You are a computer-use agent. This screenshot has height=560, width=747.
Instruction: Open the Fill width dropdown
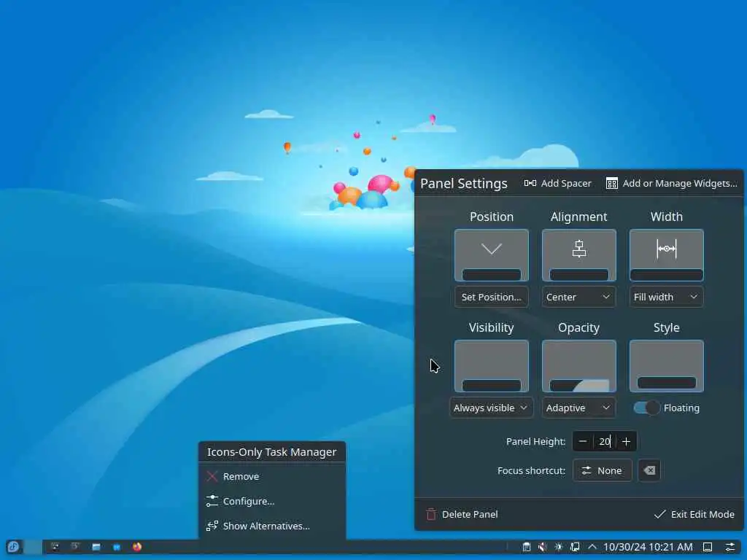tap(666, 297)
